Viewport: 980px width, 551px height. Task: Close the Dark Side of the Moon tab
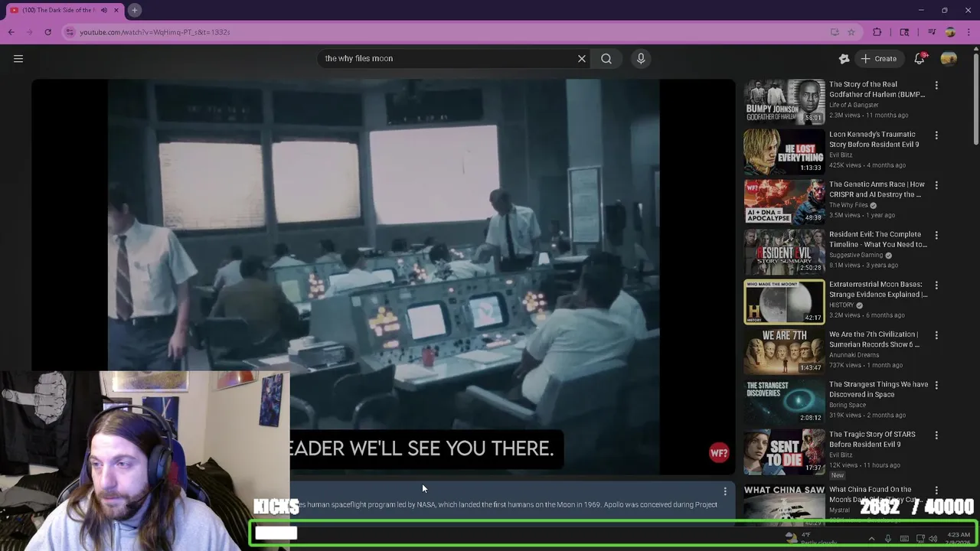tap(116, 10)
